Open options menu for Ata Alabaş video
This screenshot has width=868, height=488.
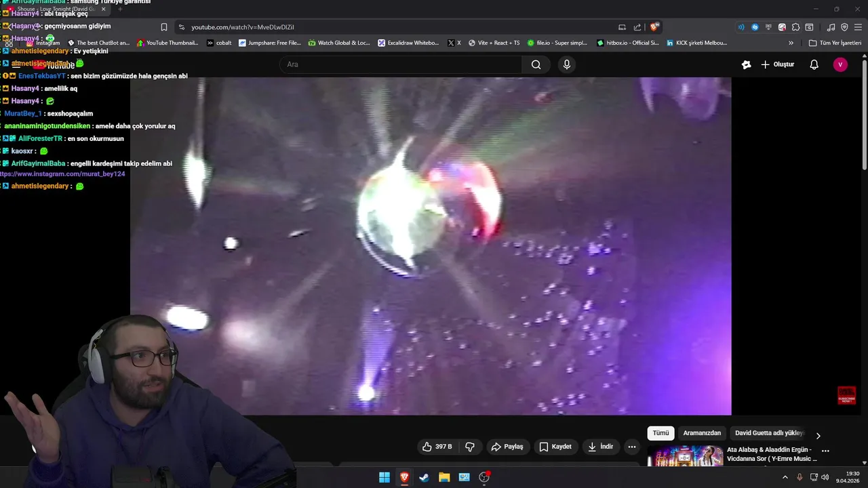click(825, 451)
